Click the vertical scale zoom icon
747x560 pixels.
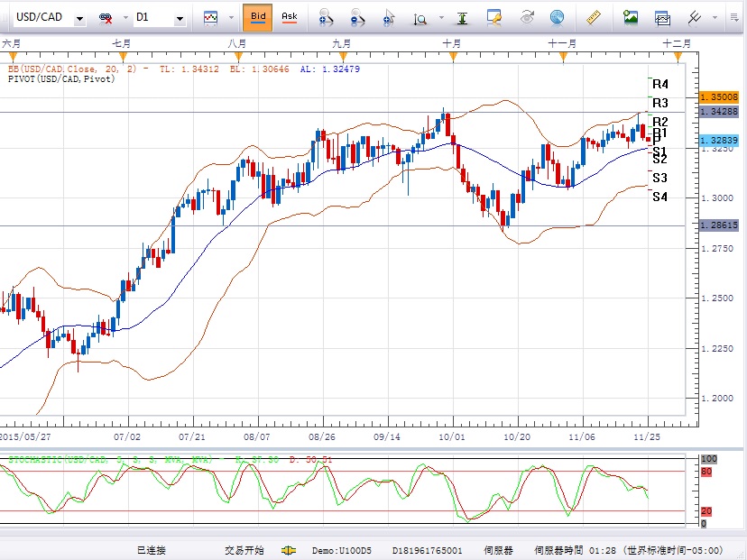click(420, 19)
